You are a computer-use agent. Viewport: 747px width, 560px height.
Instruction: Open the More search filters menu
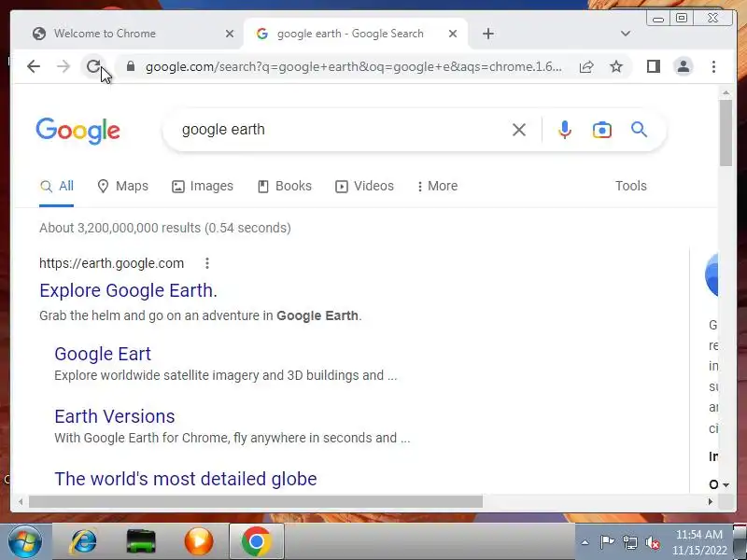pos(437,186)
